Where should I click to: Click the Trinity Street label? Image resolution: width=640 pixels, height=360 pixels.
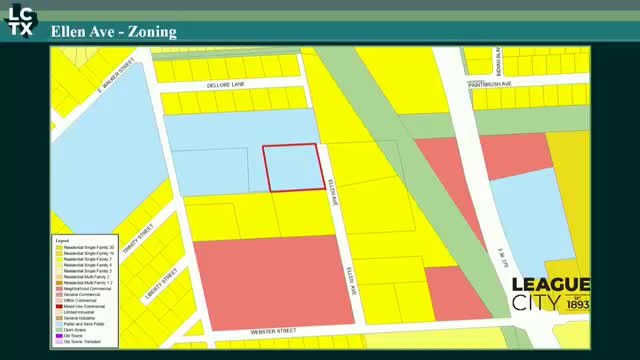pyautogui.click(x=138, y=238)
